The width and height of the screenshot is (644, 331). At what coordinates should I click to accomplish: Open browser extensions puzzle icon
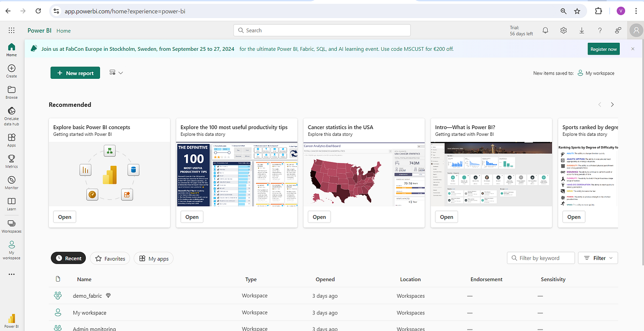[598, 11]
